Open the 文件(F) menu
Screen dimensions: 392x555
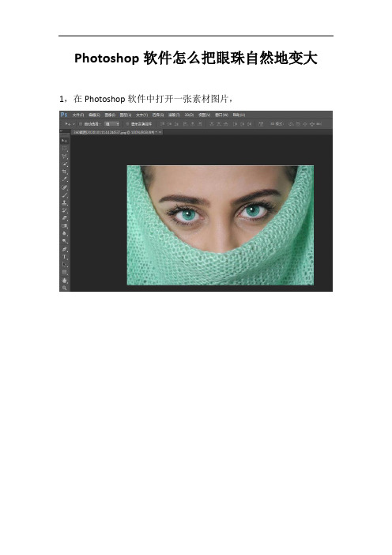tap(77, 115)
